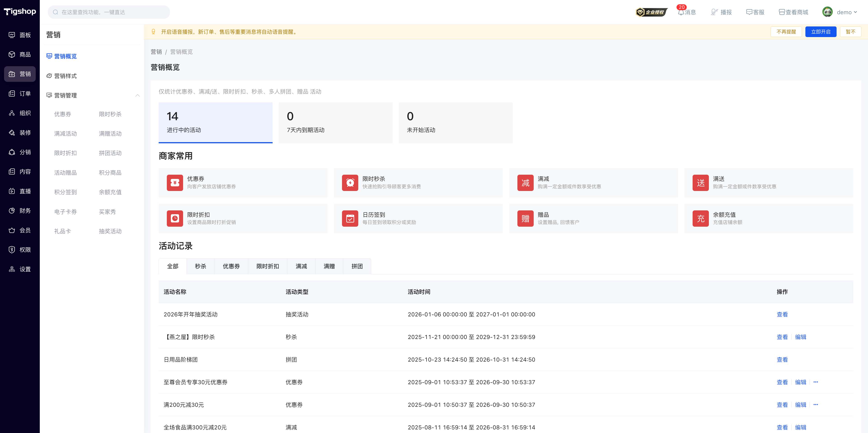The height and width of the screenshot is (433, 868).
Task: Show more actions for 满200元减30元
Action: coord(815,405)
